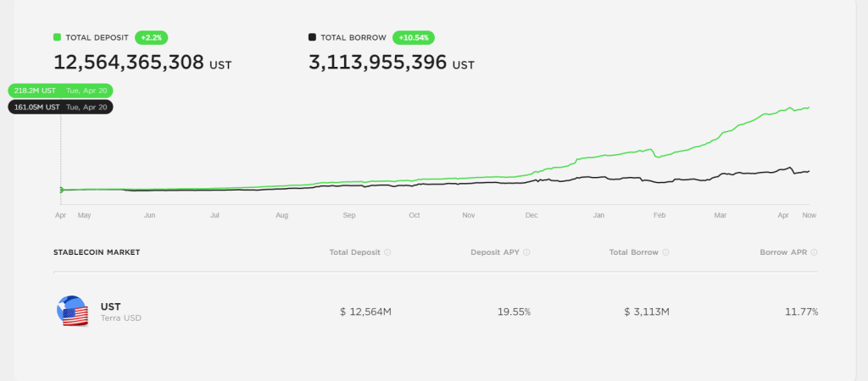Image resolution: width=868 pixels, height=381 pixels.
Task: Click the Borrow APR info icon
Action: coord(814,252)
